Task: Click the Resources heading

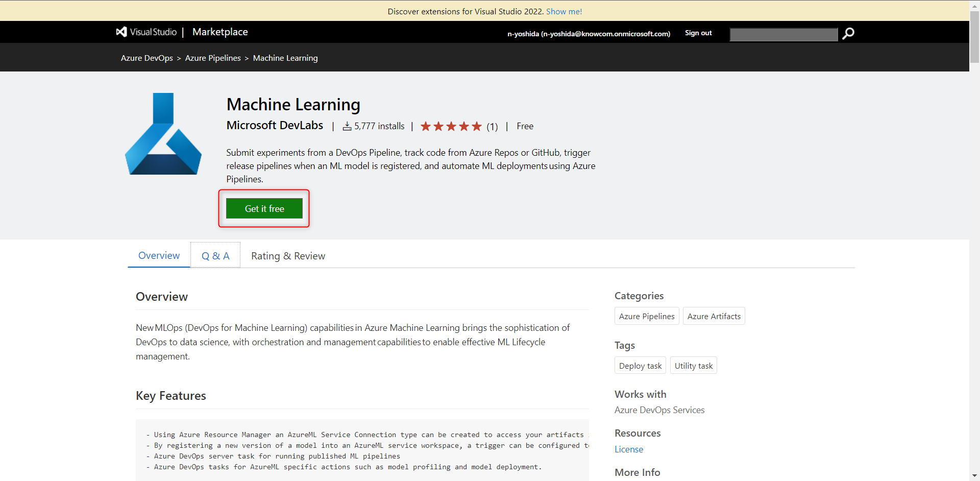Action: (x=638, y=433)
